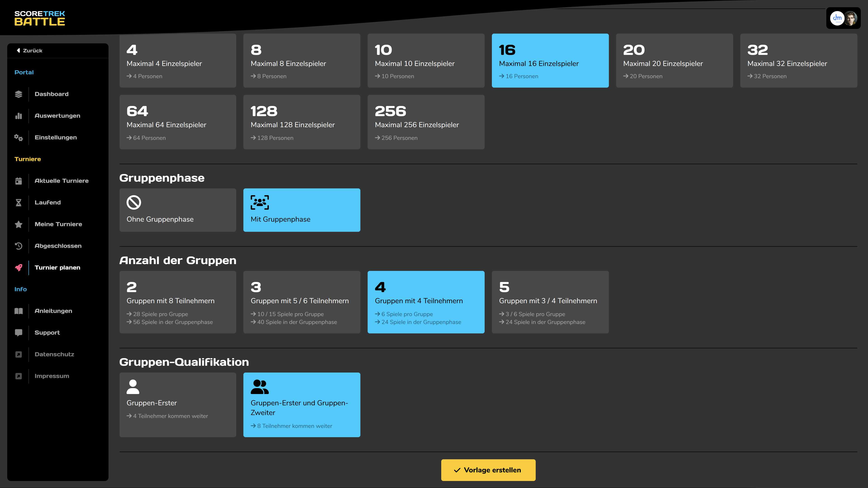Image resolution: width=868 pixels, height=488 pixels.
Task: Select 5 Gruppen mit 3 / 4 Teilnehmern
Action: pyautogui.click(x=550, y=302)
